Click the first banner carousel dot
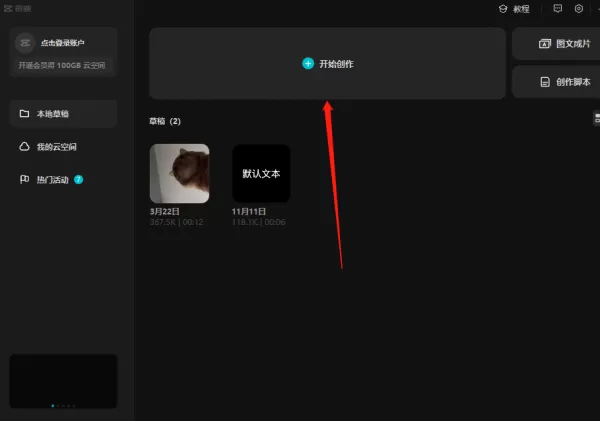Image resolution: width=600 pixels, height=421 pixels. tap(53, 406)
